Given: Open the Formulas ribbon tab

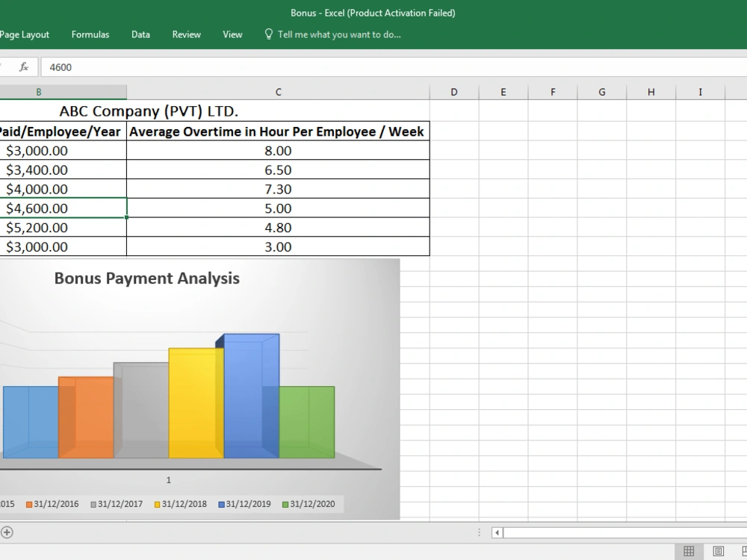Looking at the screenshot, I should (90, 34).
